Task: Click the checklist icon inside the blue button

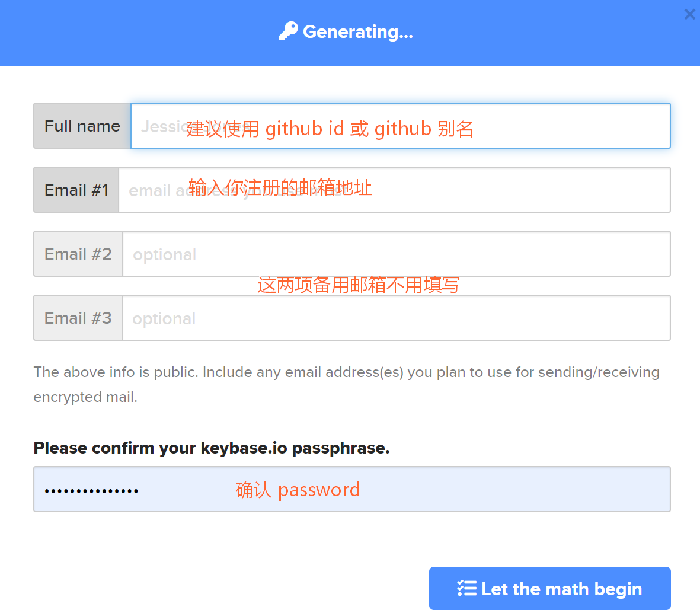Action: (466, 588)
